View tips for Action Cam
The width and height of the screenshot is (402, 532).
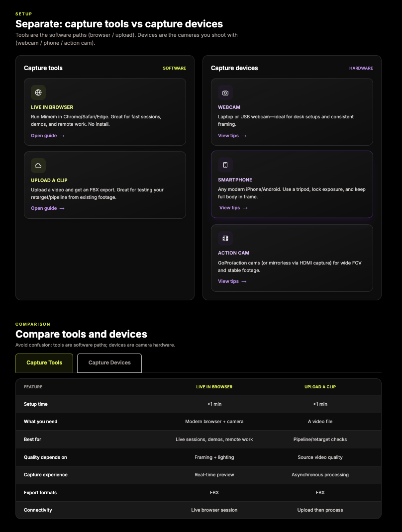point(232,281)
